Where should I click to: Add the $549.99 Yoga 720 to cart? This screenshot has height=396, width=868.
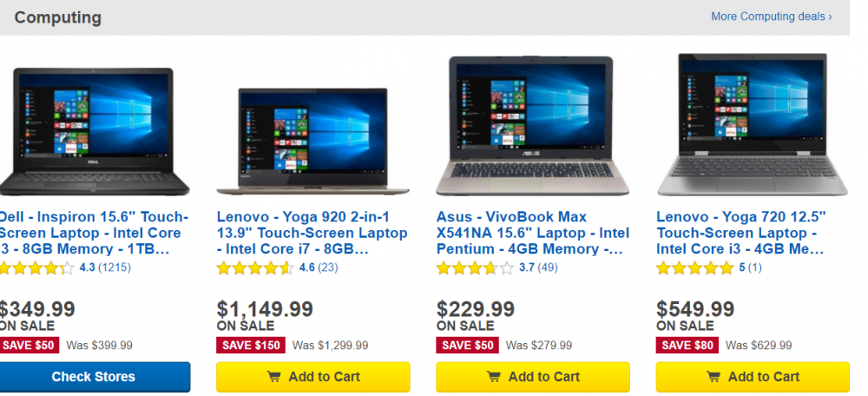[x=752, y=377]
